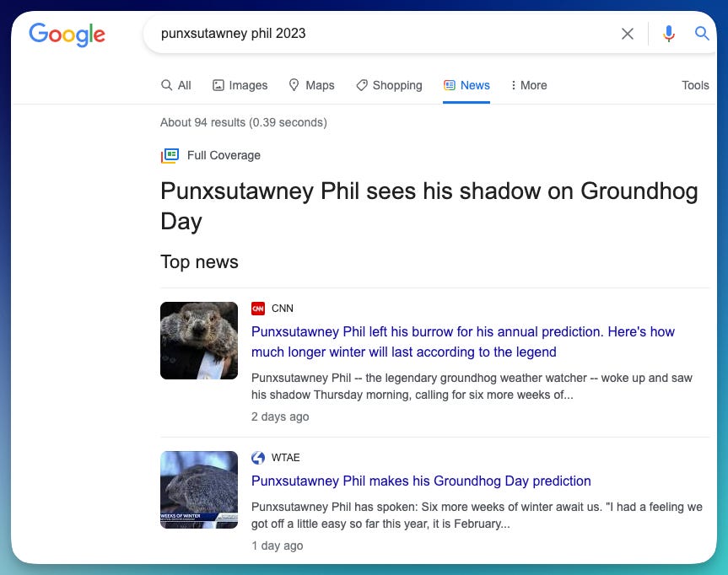The image size is (728, 575).
Task: Click the WTAE article snippet text
Action: pyautogui.click(x=477, y=515)
